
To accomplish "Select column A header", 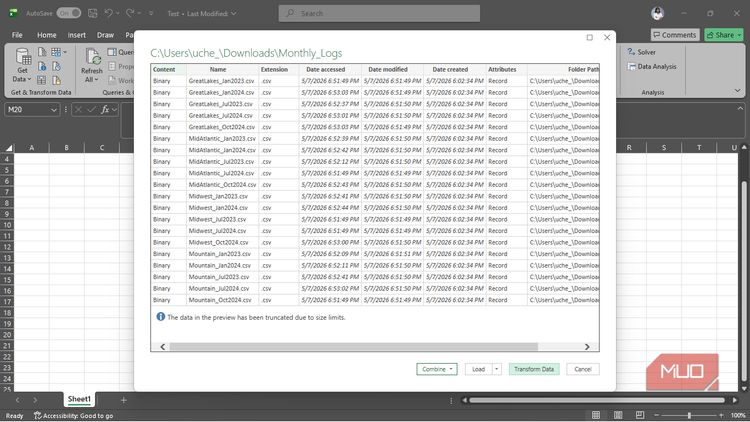I will [32, 148].
